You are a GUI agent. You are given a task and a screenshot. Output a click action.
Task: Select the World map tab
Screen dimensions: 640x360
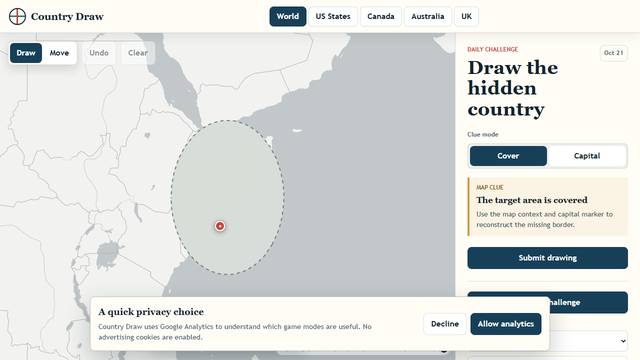[x=288, y=16]
